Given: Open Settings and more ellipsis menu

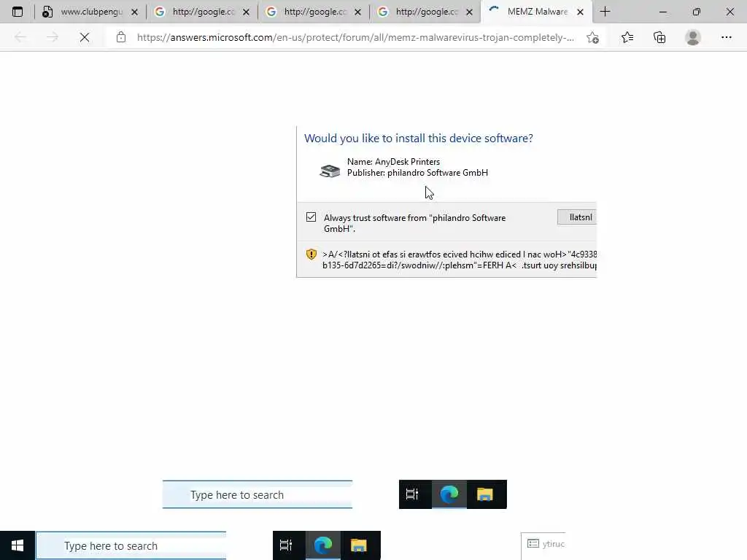Looking at the screenshot, I should tap(726, 37).
